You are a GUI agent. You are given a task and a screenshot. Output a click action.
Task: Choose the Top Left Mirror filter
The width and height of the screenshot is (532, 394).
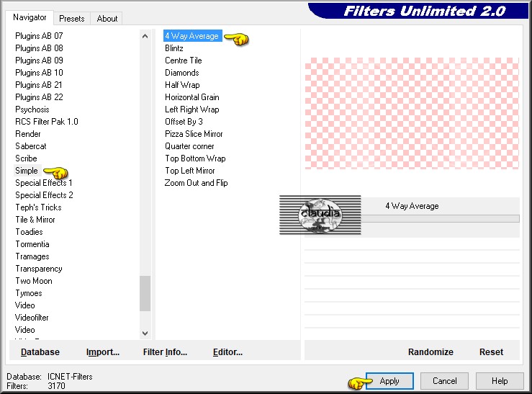189,171
